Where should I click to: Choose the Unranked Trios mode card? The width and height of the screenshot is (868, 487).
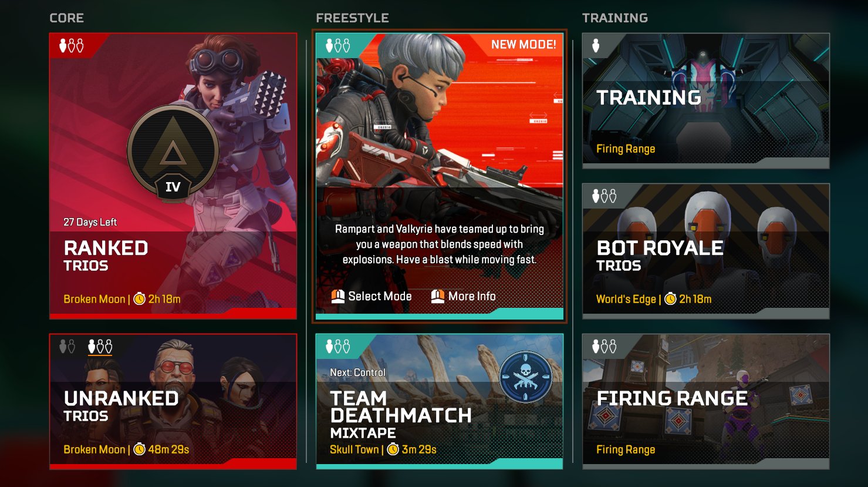click(x=173, y=402)
